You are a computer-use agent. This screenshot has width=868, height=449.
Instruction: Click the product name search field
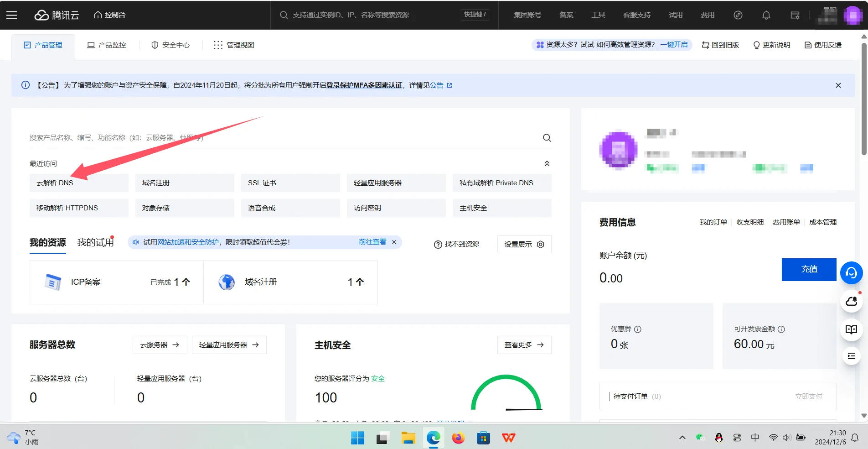pyautogui.click(x=283, y=137)
